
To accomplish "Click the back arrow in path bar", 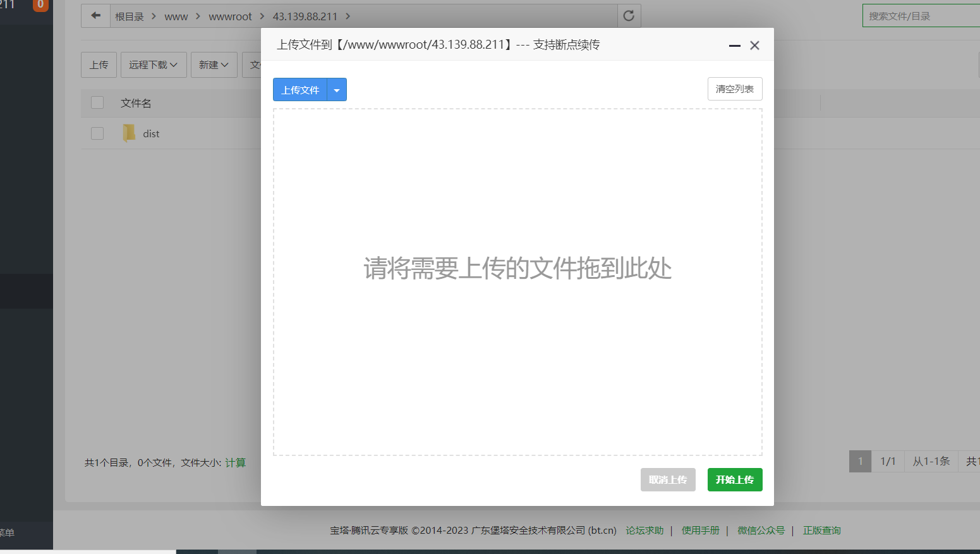I will (x=95, y=16).
